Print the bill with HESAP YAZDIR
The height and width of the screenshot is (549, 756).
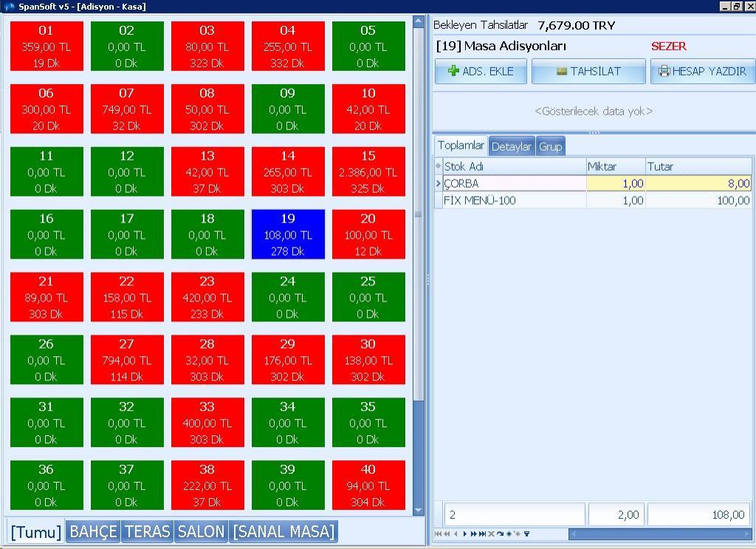[x=703, y=72]
